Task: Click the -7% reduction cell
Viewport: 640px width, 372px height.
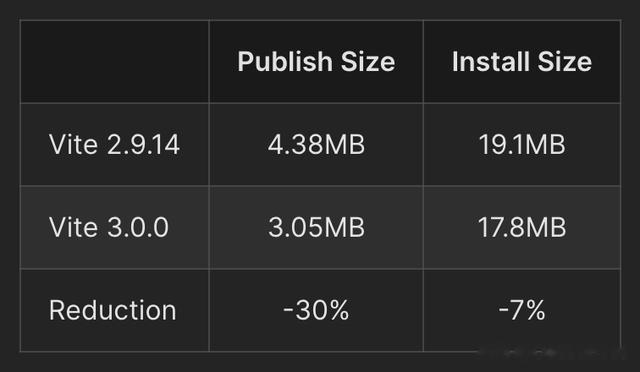Action: point(522,310)
